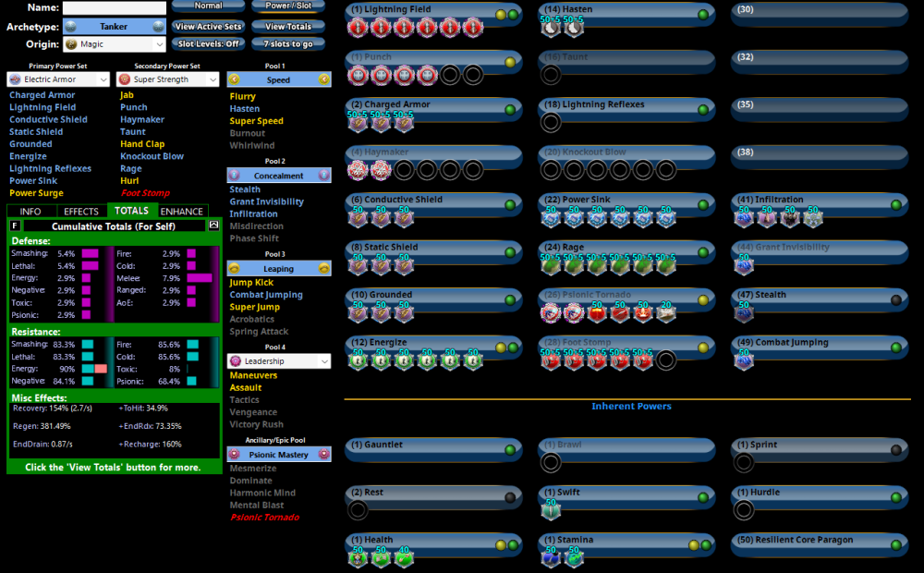Image resolution: width=924 pixels, height=573 pixels.
Task: Click the first enhancement slot under Rage
Action: [x=551, y=266]
